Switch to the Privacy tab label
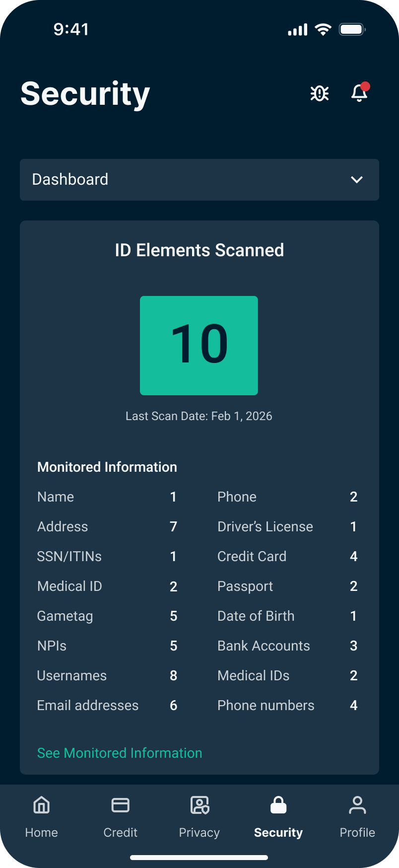This screenshot has height=868, width=399. pos(199,832)
